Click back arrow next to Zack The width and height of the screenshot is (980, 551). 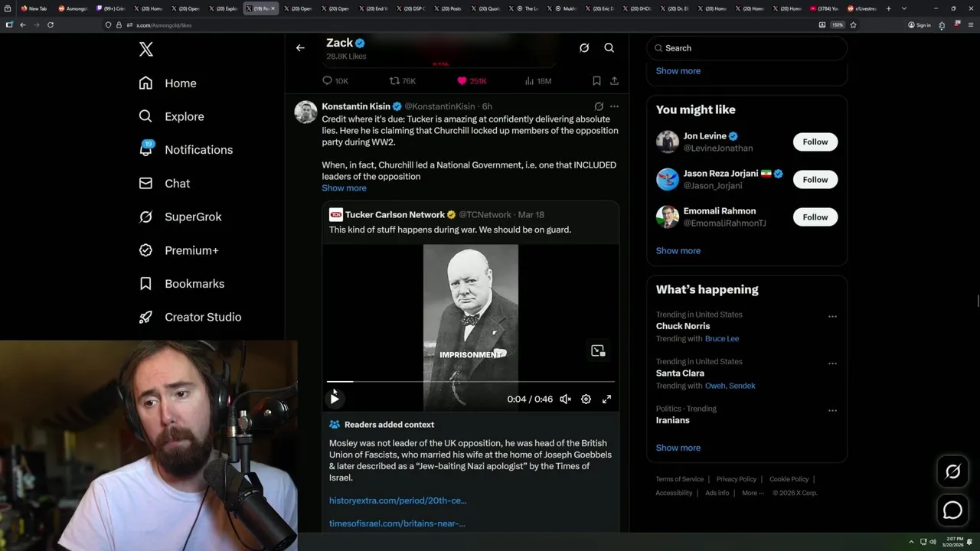tap(300, 48)
